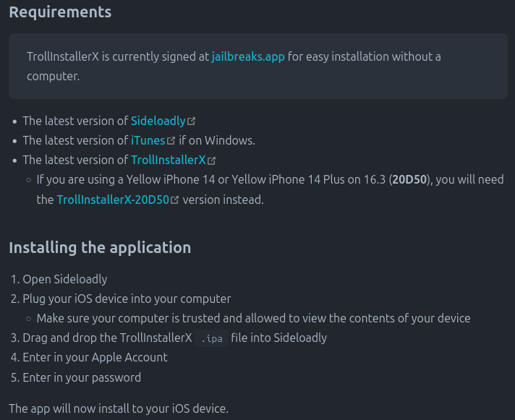The image size is (515, 420).
Task: Click the external link icon after TrollInstallerX-20D50
Action: (x=175, y=200)
